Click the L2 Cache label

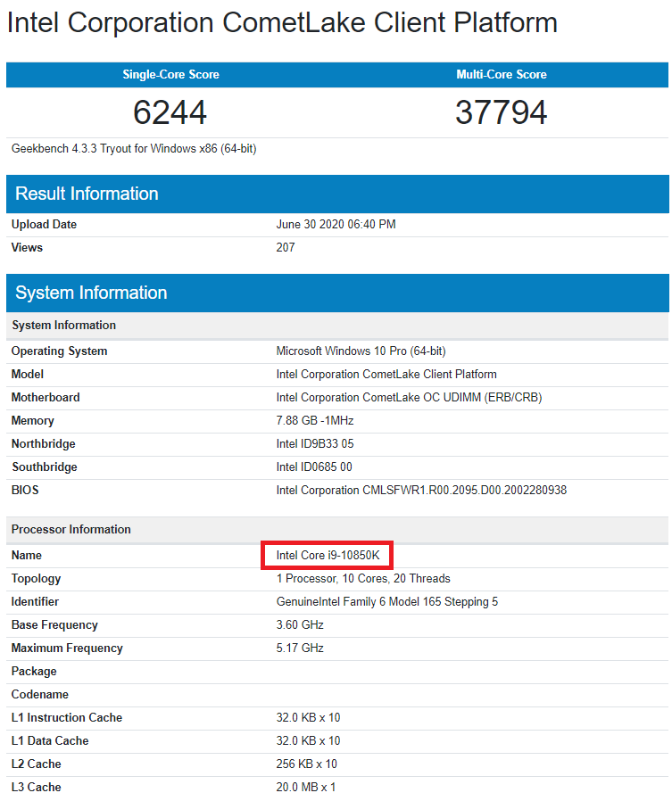(x=37, y=764)
